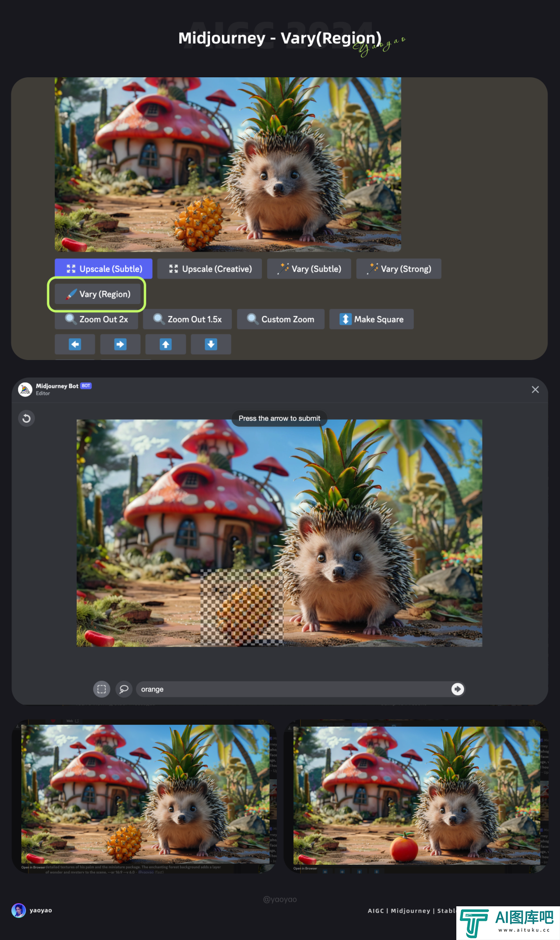Close the Midjourney Bot editor
The height and width of the screenshot is (940, 560).
click(x=535, y=390)
